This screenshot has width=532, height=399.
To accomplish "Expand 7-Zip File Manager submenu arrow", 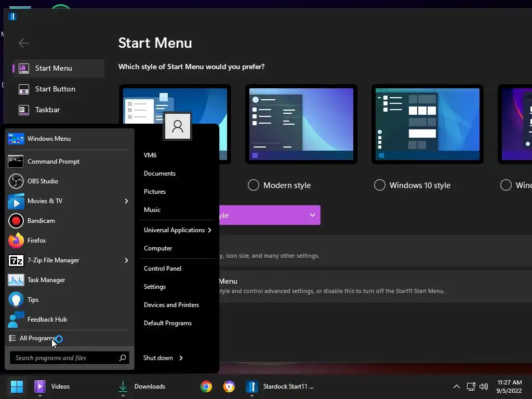I will click(x=126, y=260).
